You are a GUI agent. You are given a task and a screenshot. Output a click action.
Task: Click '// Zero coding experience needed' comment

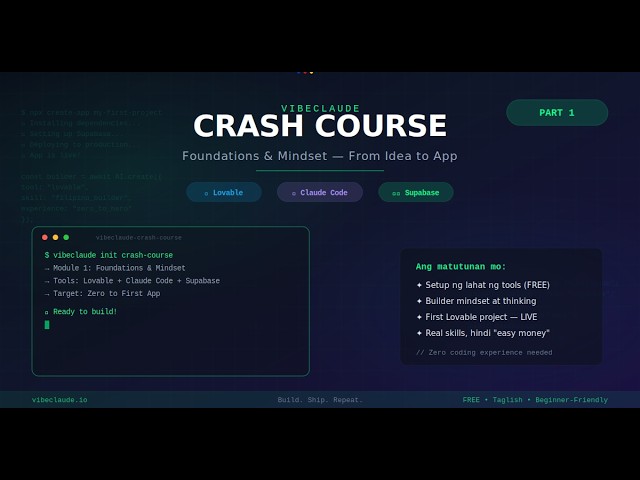484,352
